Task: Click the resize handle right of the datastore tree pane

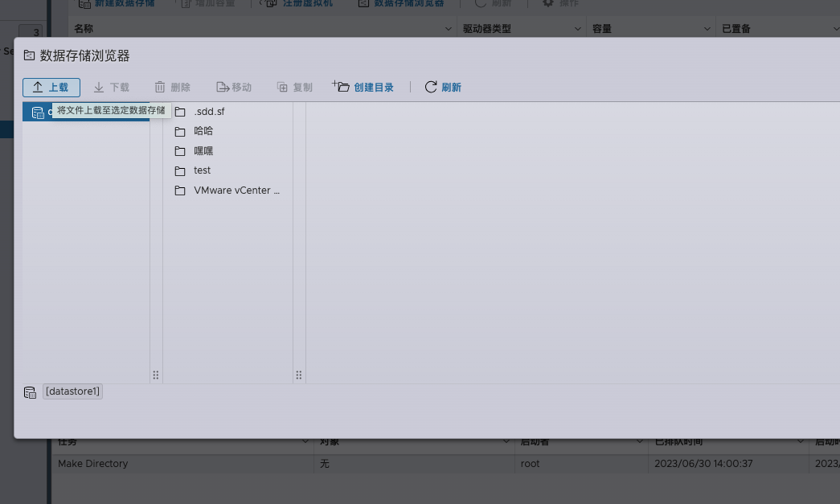Action: click(156, 375)
